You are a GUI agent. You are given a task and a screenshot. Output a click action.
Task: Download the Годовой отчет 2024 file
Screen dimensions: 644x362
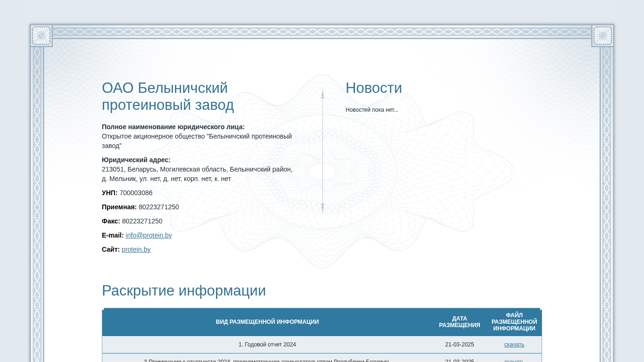click(514, 345)
